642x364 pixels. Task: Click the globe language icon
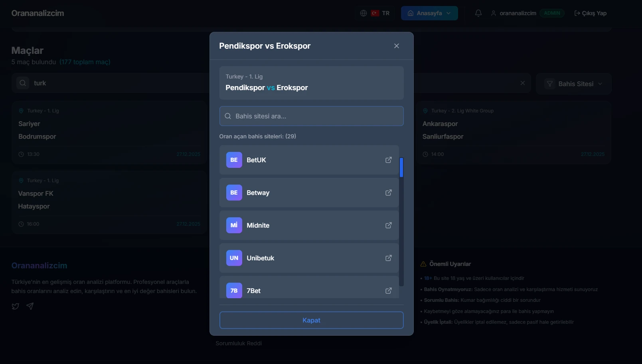click(x=363, y=13)
